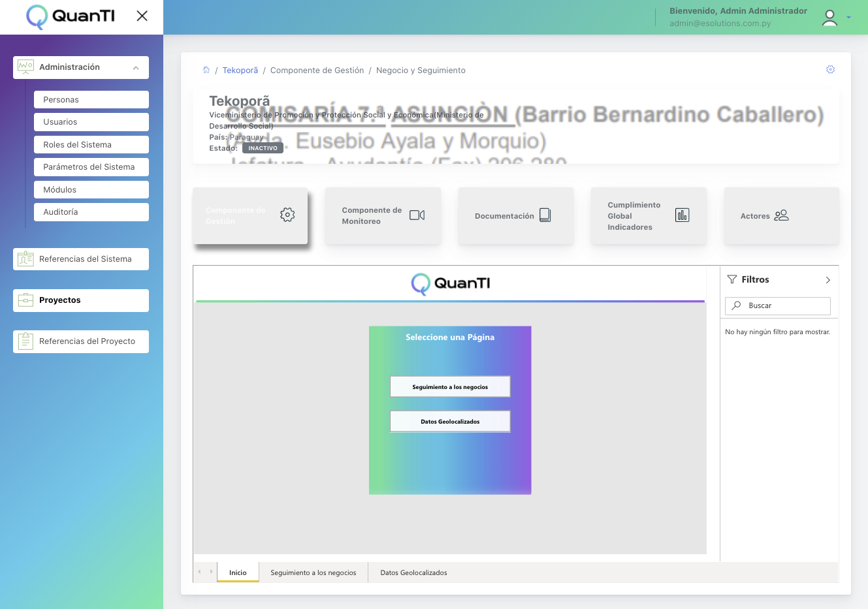Click Componente de Gestión breadcrumb text
Viewport: 868px width, 609px height.
click(x=317, y=70)
